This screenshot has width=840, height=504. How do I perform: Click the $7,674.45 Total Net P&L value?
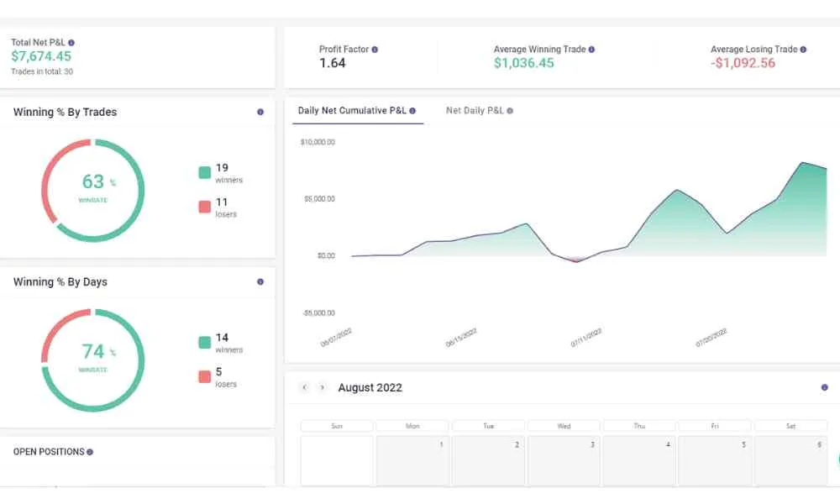[41, 57]
